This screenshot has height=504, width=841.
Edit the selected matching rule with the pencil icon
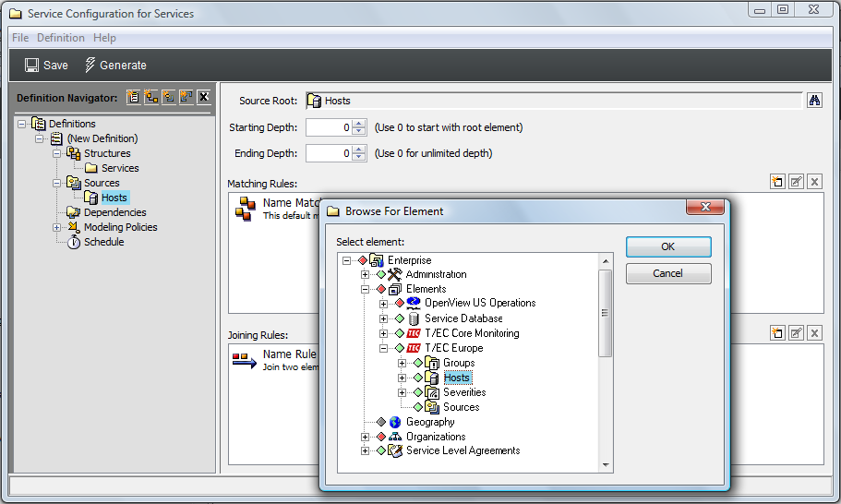pos(797,182)
